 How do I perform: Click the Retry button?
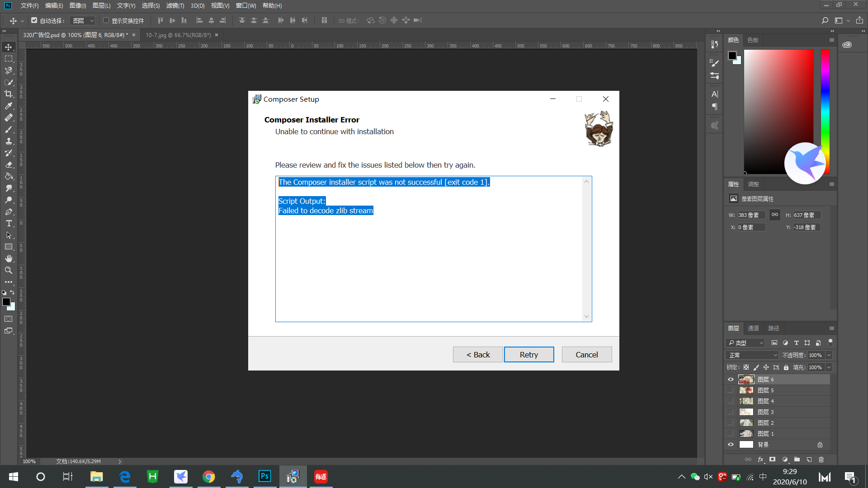pyautogui.click(x=529, y=355)
